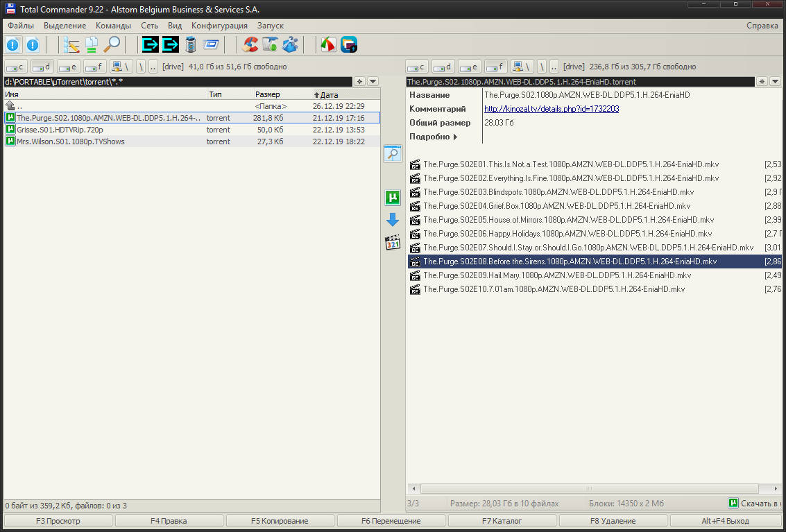Open the Выделение menu

[x=65, y=26]
